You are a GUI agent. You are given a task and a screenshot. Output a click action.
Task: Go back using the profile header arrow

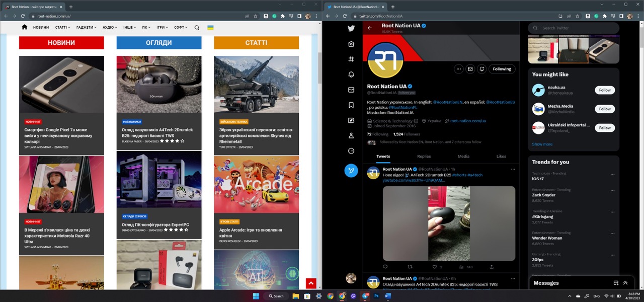pyautogui.click(x=370, y=28)
